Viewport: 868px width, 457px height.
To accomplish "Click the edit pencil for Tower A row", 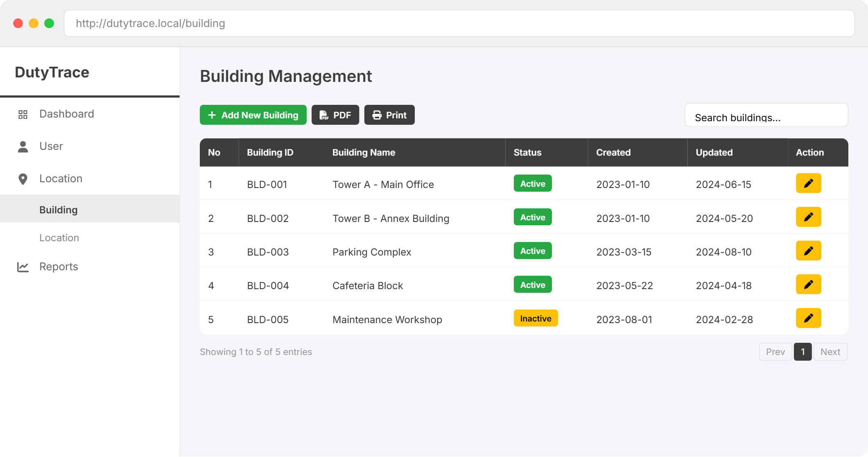I will coord(808,183).
